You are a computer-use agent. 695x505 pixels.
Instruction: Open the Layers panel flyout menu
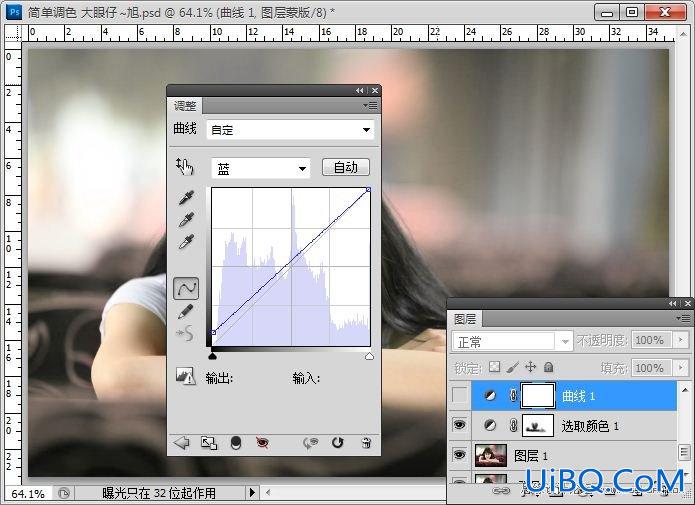[683, 318]
